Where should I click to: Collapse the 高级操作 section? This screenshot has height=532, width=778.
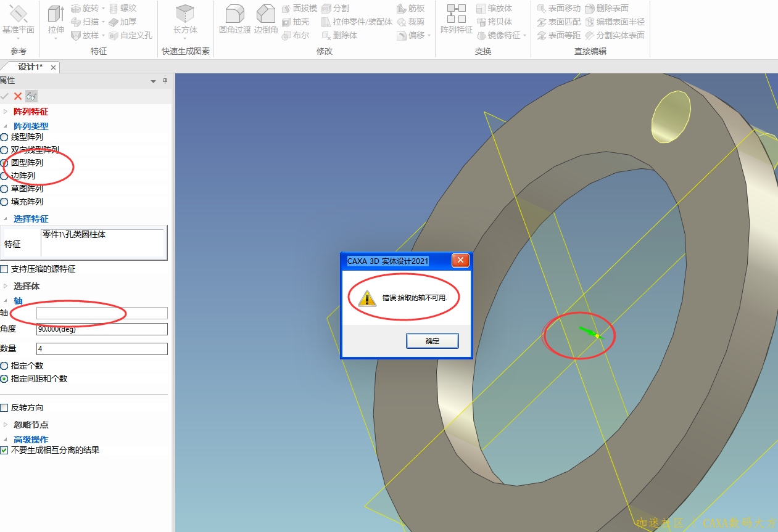pos(6,440)
